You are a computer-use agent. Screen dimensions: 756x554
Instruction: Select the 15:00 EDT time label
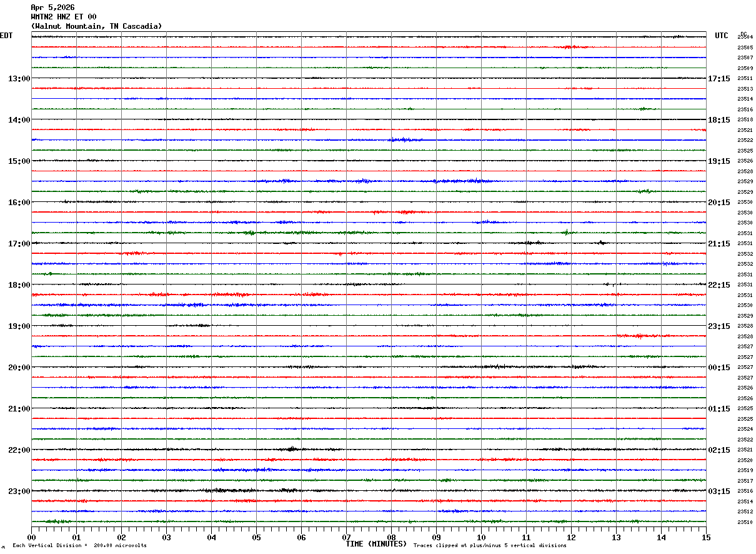19,161
